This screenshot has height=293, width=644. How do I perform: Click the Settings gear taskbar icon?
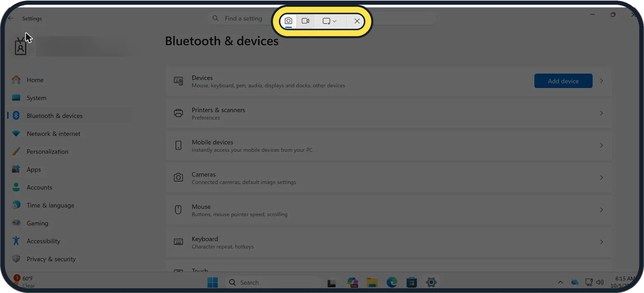point(431,283)
